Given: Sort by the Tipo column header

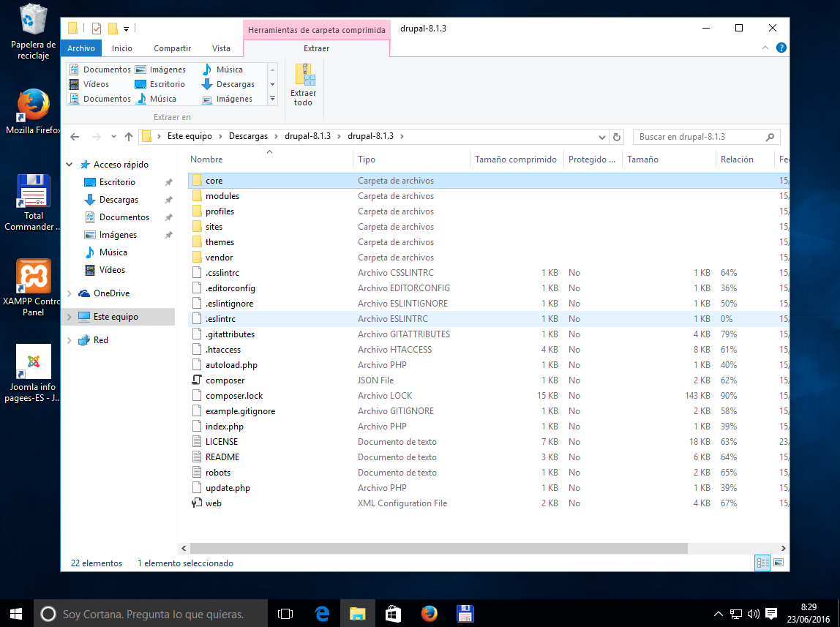Looking at the screenshot, I should [x=367, y=159].
